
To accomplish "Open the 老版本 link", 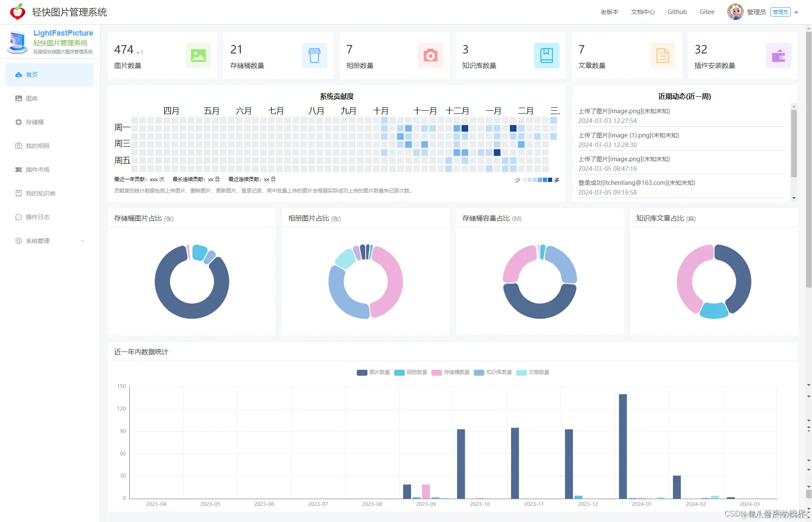I will (x=609, y=12).
